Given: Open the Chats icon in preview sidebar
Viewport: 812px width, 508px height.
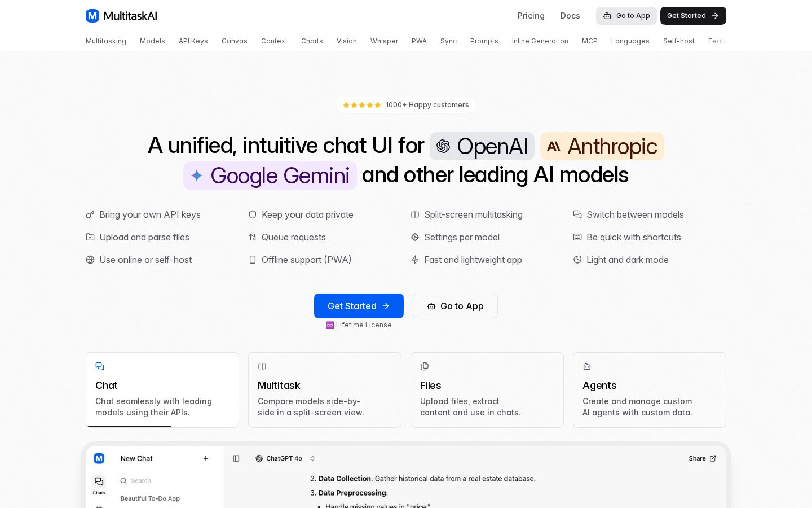Looking at the screenshot, I should pos(99,485).
